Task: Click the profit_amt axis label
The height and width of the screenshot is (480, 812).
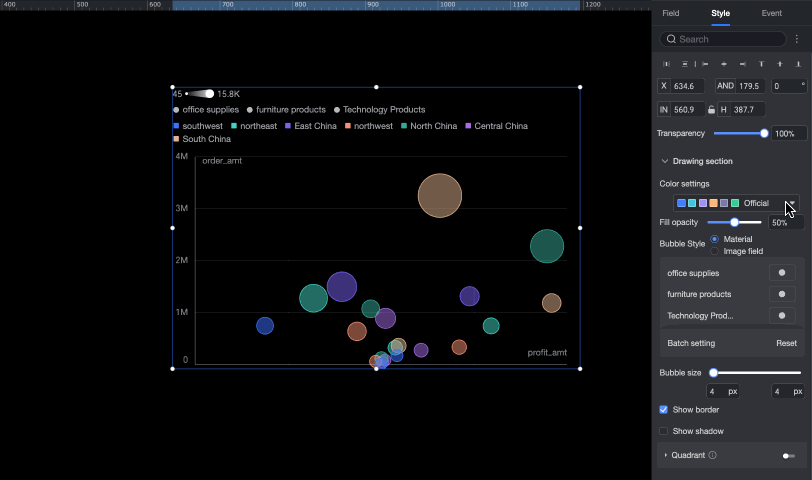Action: 547,353
